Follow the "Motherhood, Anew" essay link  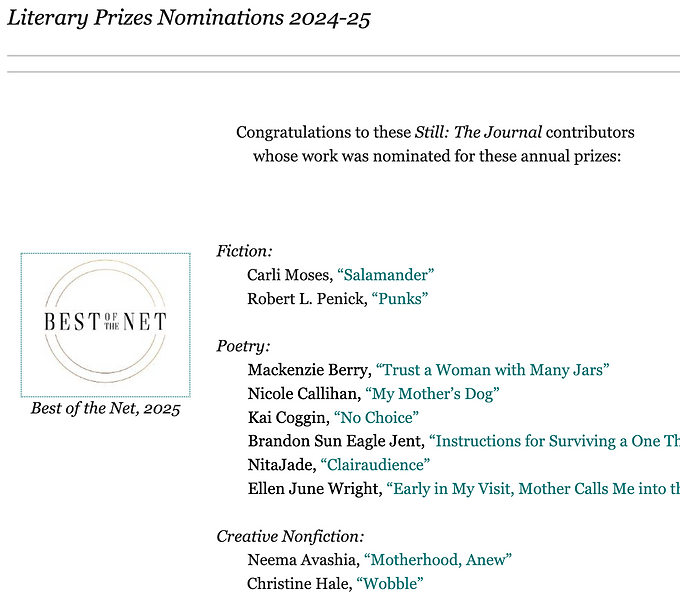[x=438, y=560]
